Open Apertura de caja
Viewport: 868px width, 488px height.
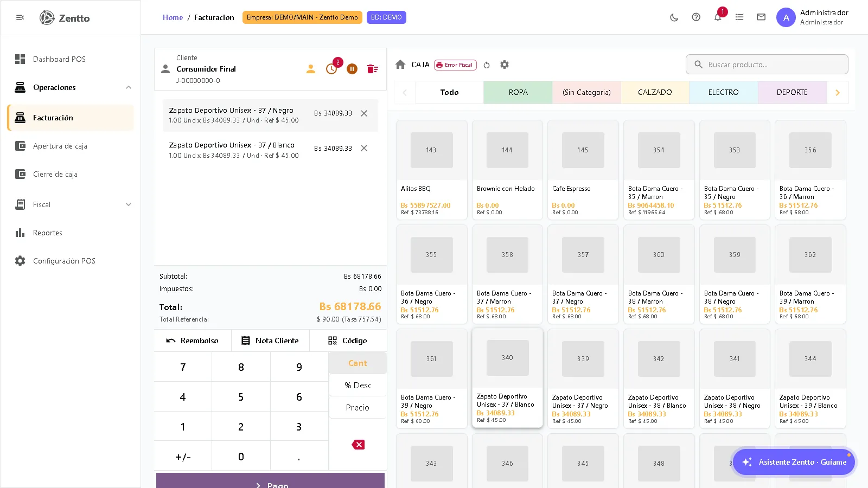pos(71,146)
